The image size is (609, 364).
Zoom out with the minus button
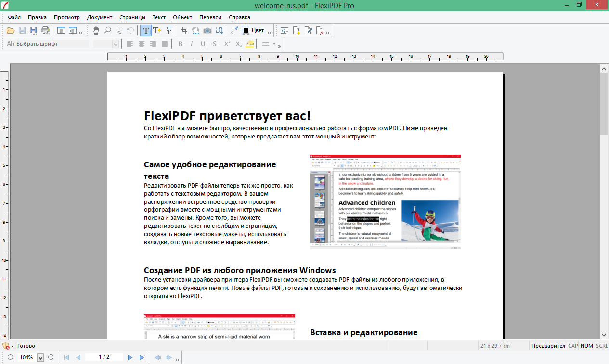[11, 357]
